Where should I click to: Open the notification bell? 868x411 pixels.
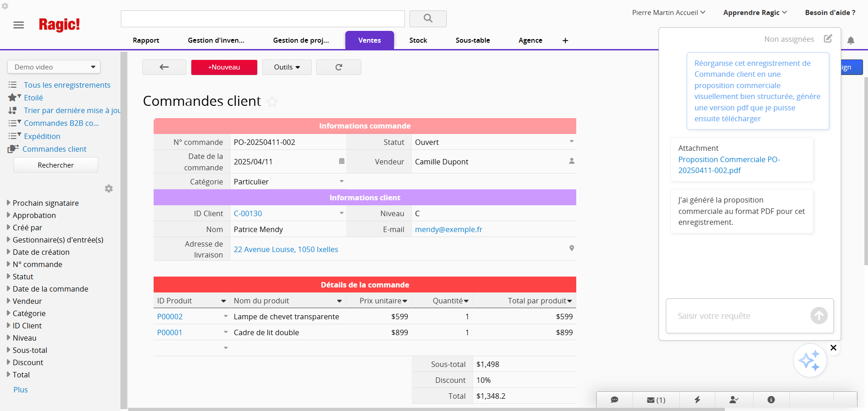[851, 40]
